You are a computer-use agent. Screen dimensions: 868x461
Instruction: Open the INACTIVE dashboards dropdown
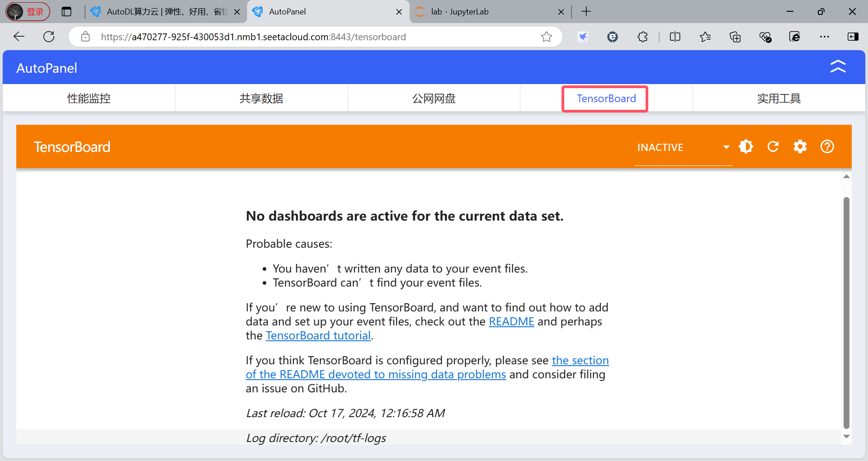pos(683,147)
